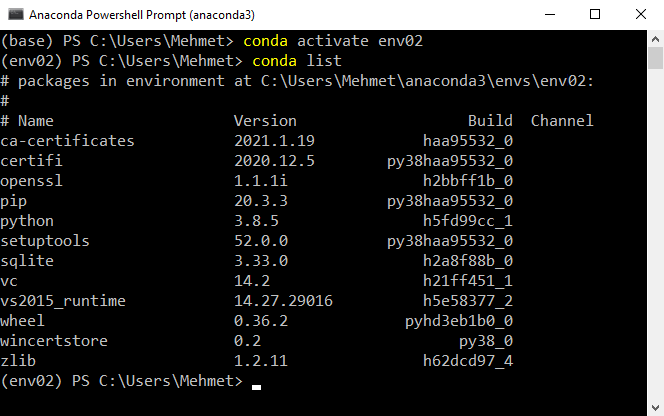Click the python version 3.8.5 text
664x416 pixels.
(x=256, y=221)
